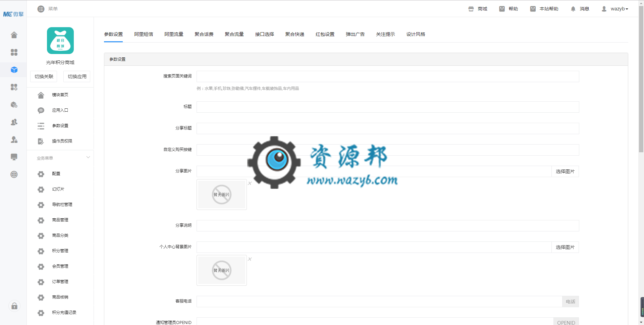Click the padlock icon at the bottom of the rail
This screenshot has width=644, height=325.
[14, 306]
